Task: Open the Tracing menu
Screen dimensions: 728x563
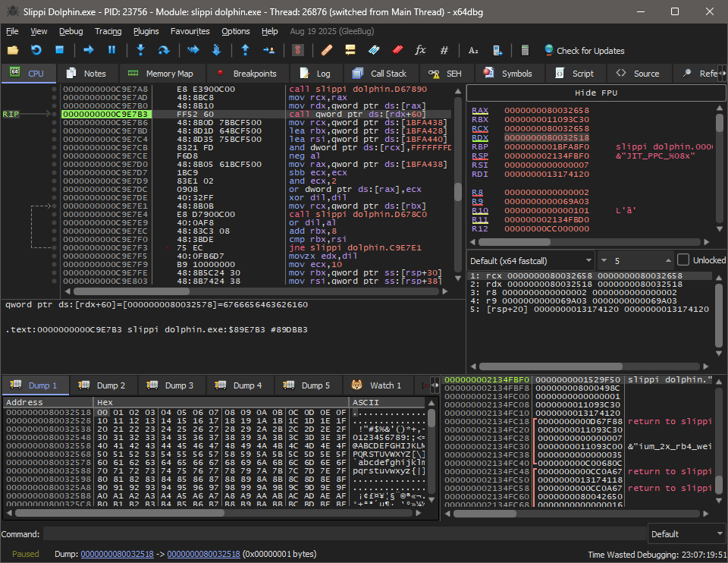Action: [x=108, y=31]
